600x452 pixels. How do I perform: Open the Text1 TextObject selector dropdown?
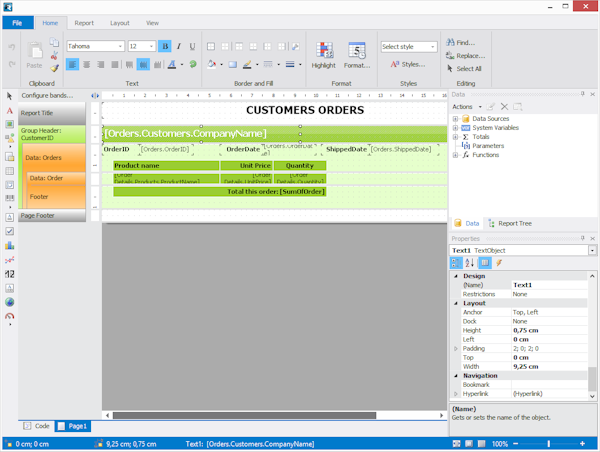592,250
